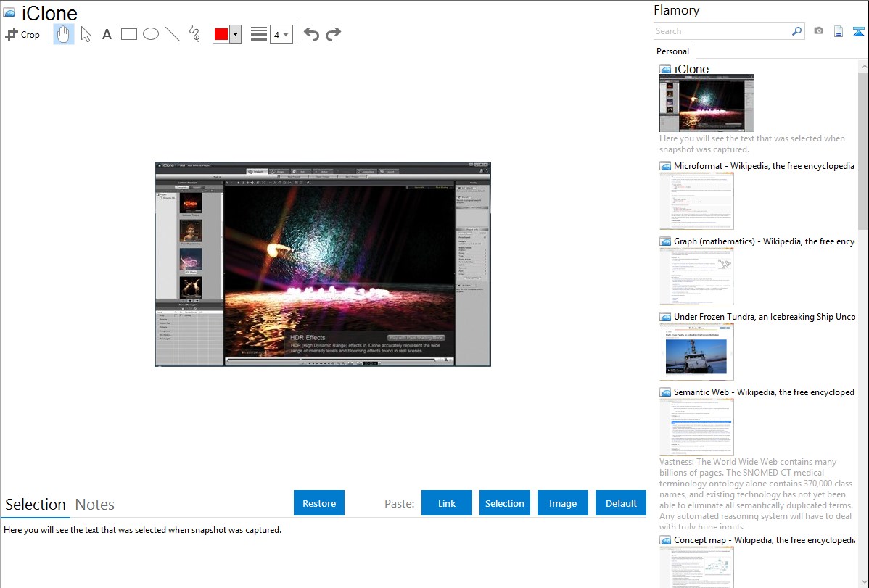
Task: Click title 'Microformat - Wikipedia, the free encyclopedia'
Action: [764, 166]
